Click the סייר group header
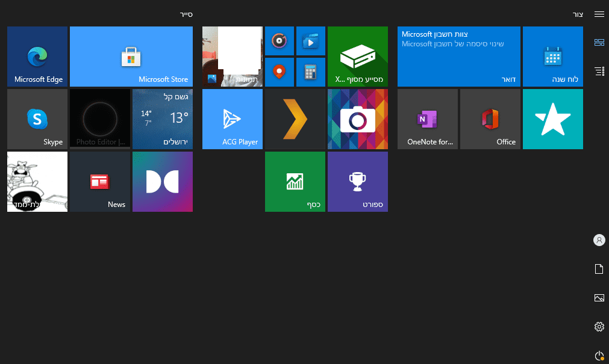The width and height of the screenshot is (609, 364). (x=186, y=14)
